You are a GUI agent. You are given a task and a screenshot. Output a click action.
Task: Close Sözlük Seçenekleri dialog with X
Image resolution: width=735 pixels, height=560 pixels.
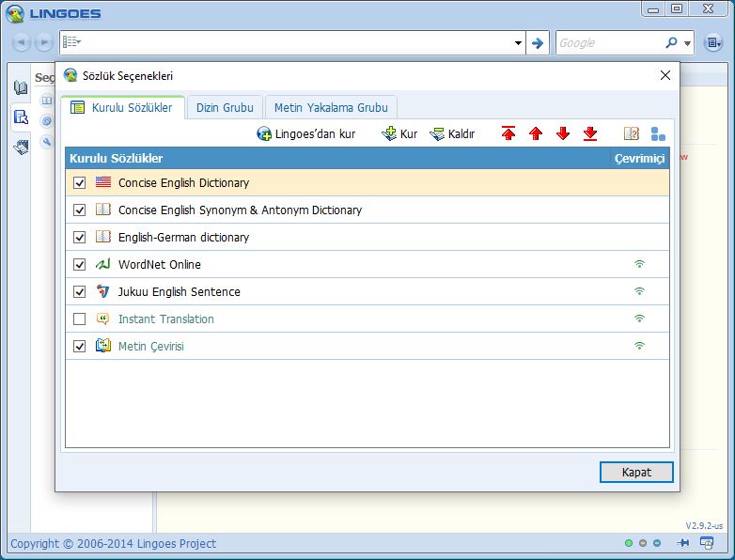tap(665, 75)
